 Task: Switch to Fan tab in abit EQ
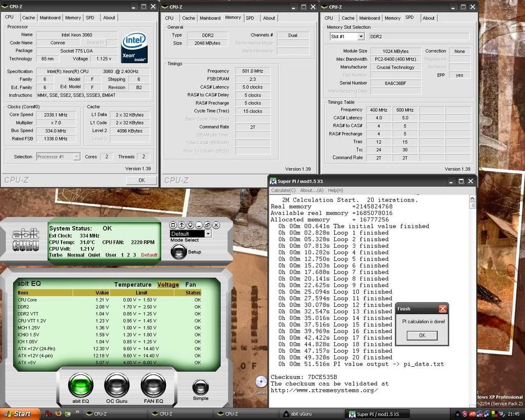(x=191, y=284)
